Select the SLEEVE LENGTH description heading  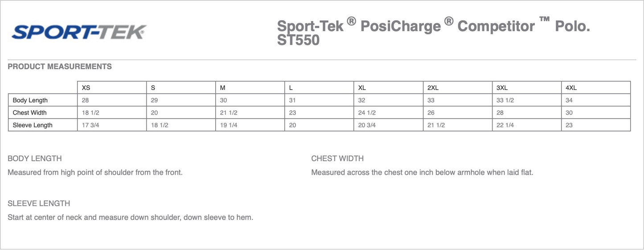click(x=39, y=204)
